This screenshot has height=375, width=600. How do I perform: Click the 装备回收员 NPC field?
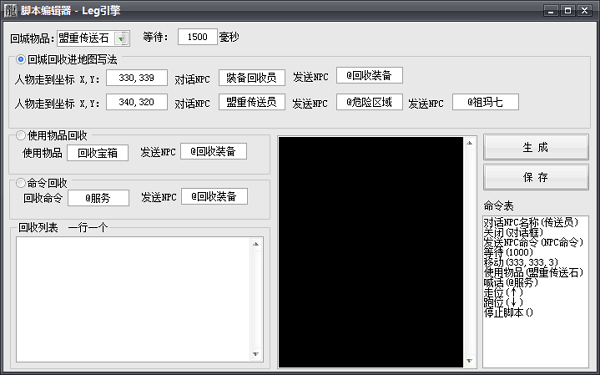tap(252, 78)
